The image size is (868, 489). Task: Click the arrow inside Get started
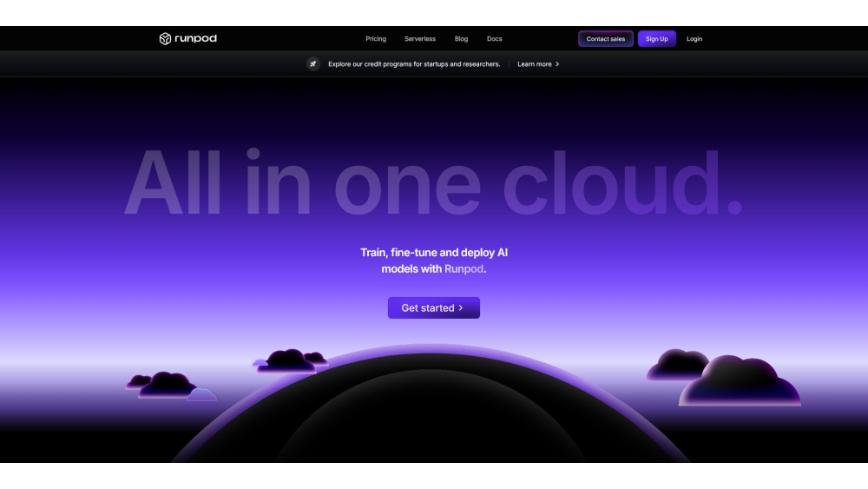point(461,308)
